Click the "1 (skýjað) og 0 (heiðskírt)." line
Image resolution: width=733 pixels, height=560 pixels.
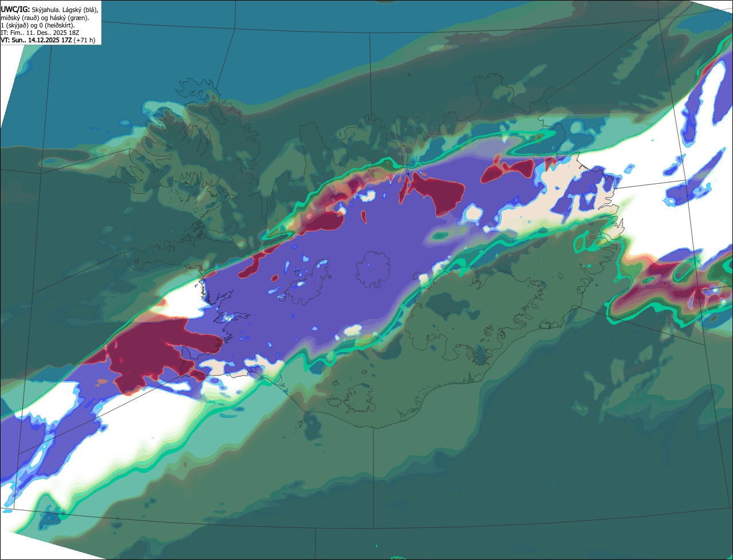(38, 25)
